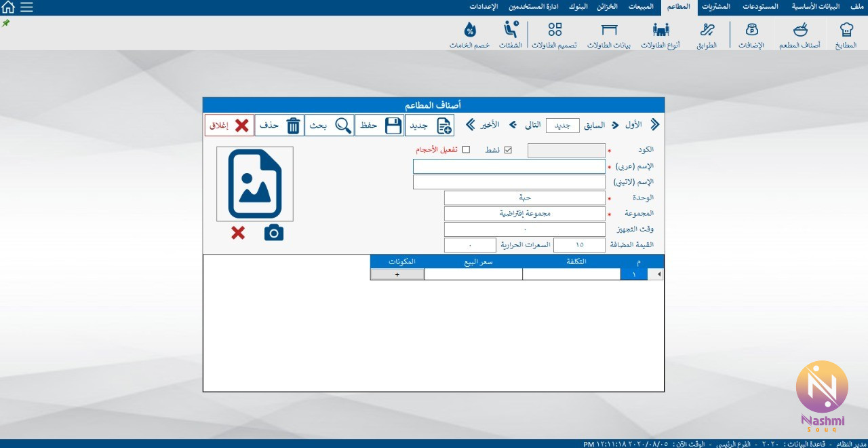Select تصميم الطاولات layout design icon

pos(555,30)
